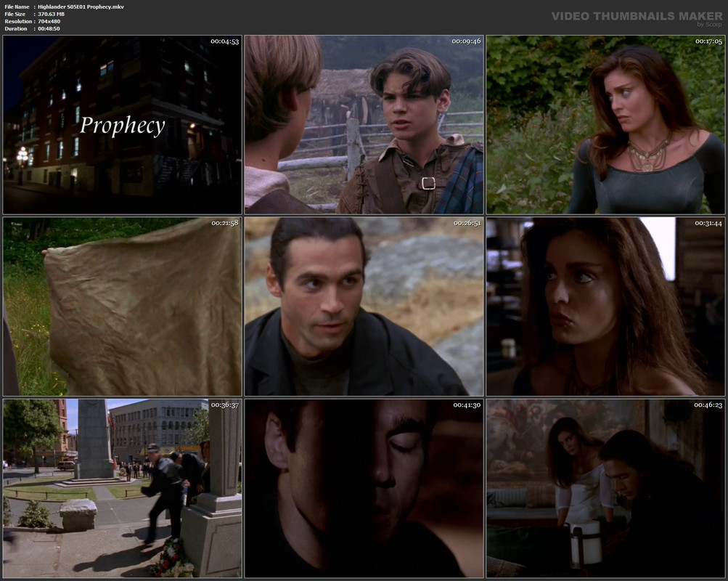Click the file size value 370.63 MB
The height and width of the screenshot is (581, 728).
(51, 14)
